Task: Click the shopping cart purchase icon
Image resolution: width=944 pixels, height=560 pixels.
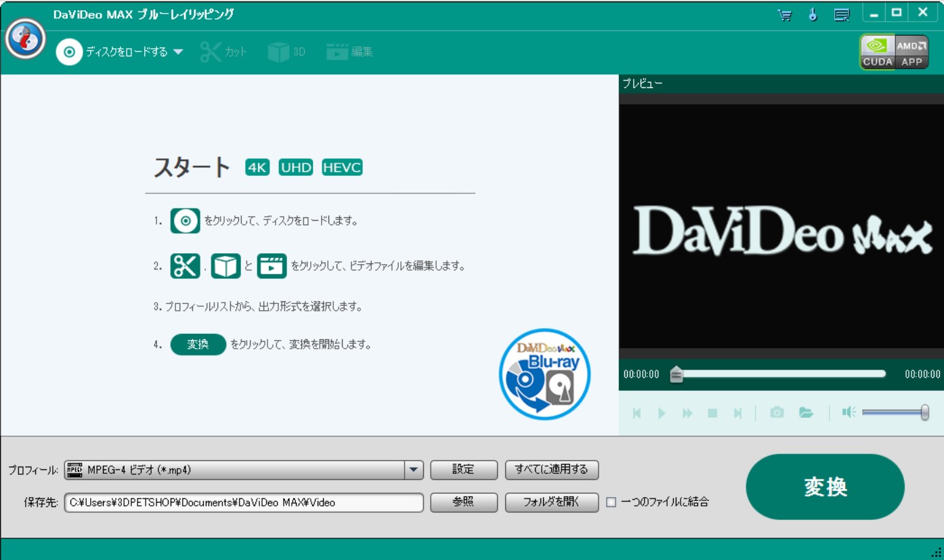Action: 785,14
